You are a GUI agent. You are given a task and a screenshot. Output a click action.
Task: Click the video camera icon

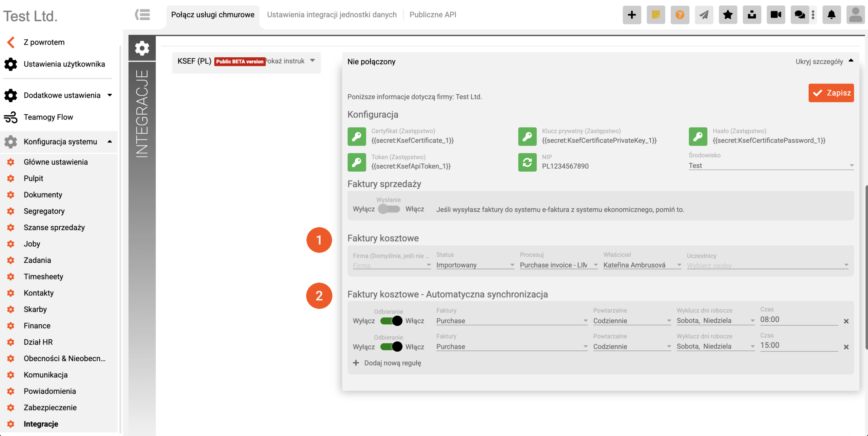click(776, 15)
